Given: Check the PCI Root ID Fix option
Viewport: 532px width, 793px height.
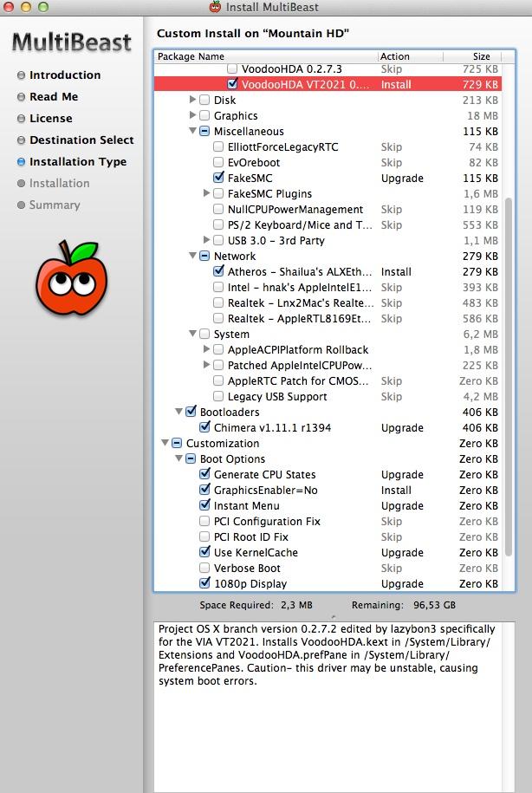Looking at the screenshot, I should click(204, 536).
